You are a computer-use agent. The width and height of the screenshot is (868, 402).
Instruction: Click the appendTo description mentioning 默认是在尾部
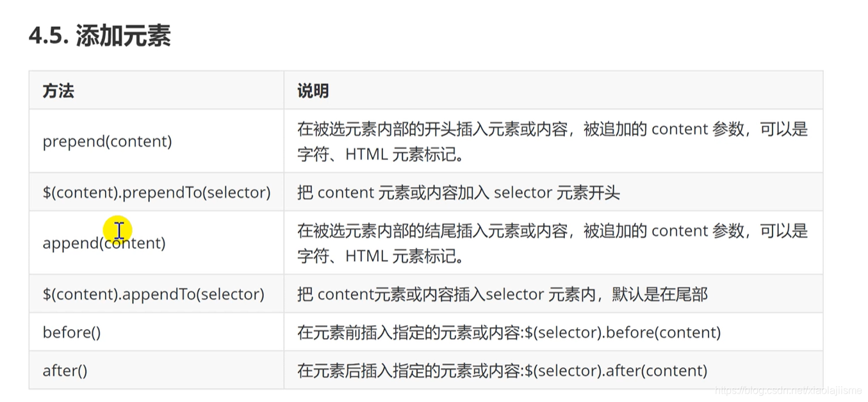(x=502, y=294)
